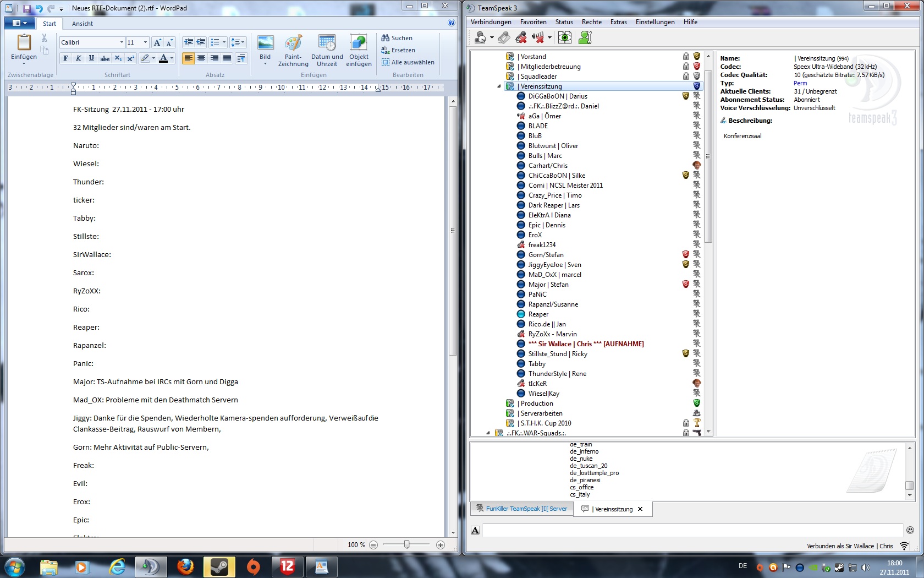924x578 pixels.
Task: Increase font size in WordPad
Action: click(158, 42)
